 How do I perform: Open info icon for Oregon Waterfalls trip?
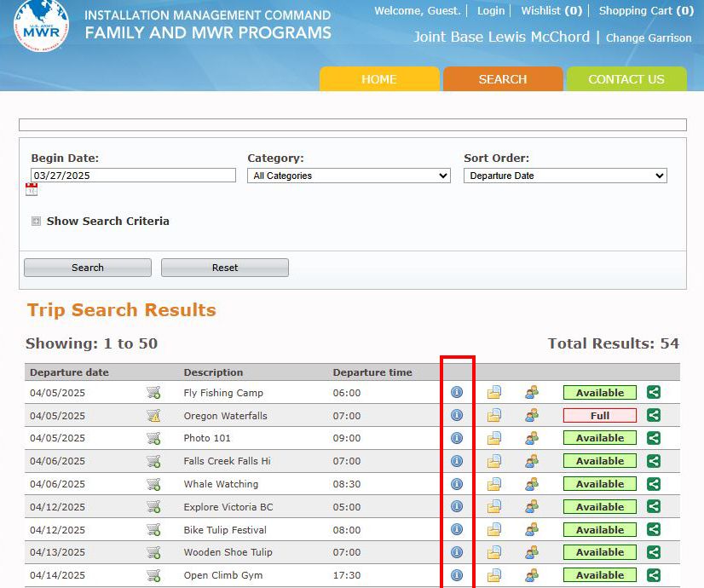pos(456,416)
